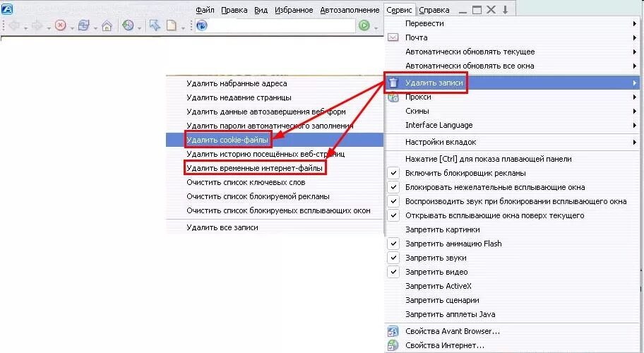Click the icon beside Свойства Интернет
Image resolution: width=644 pixels, height=353 pixels.
(x=393, y=345)
